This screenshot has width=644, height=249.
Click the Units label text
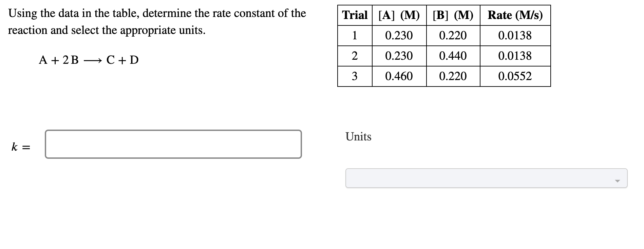tap(358, 137)
